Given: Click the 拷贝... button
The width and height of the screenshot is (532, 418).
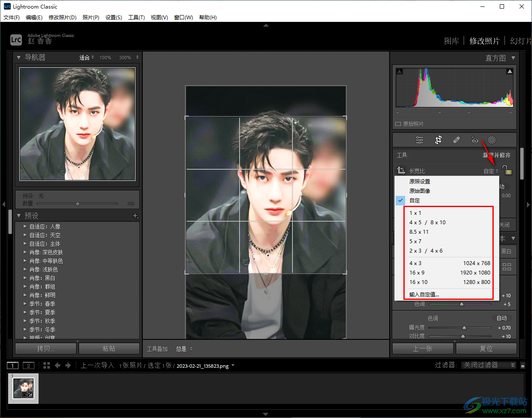Looking at the screenshot, I should pyautogui.click(x=46, y=348).
